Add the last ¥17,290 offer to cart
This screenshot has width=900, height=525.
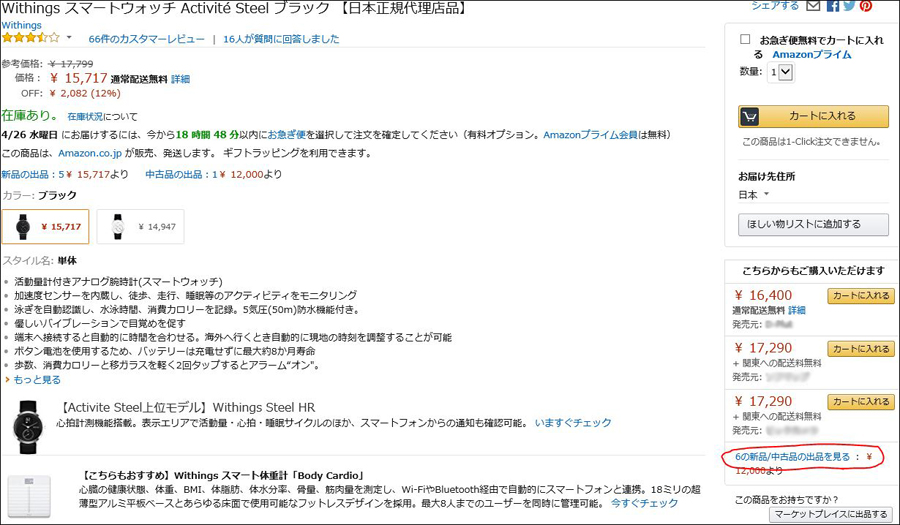[860, 402]
